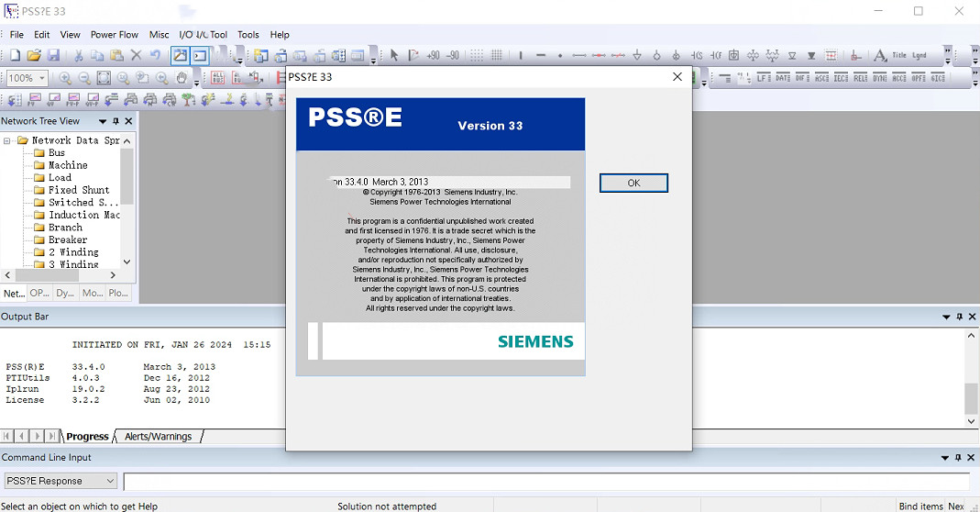This screenshot has width=980, height=512.
Task: Click the Open folder toolbar icon
Action: coord(34,56)
